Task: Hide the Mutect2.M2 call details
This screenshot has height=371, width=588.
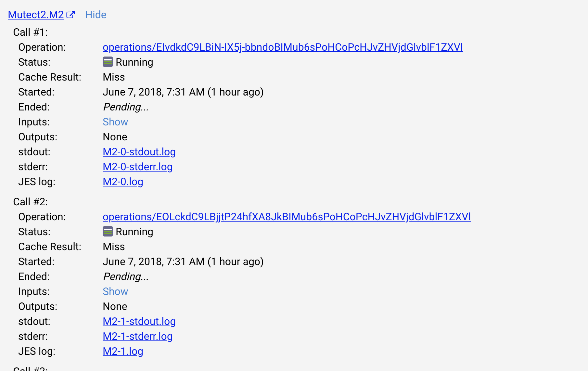Action: coord(96,15)
